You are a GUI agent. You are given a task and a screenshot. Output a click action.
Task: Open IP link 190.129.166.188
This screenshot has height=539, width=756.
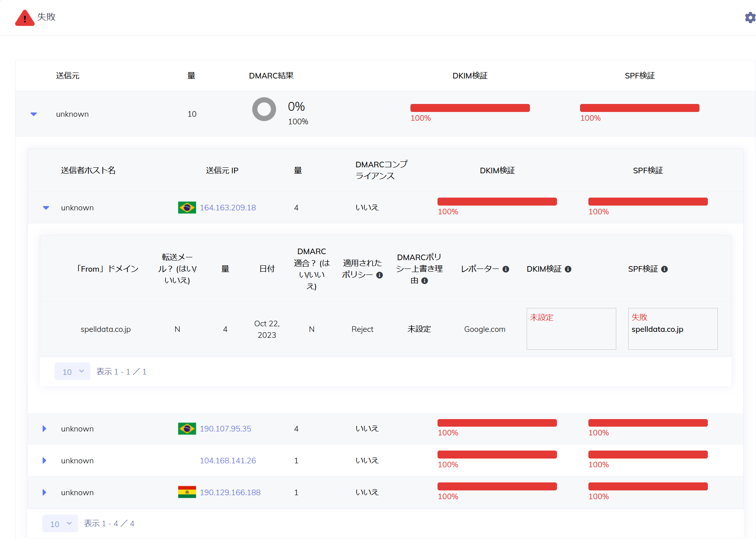pyautogui.click(x=230, y=492)
